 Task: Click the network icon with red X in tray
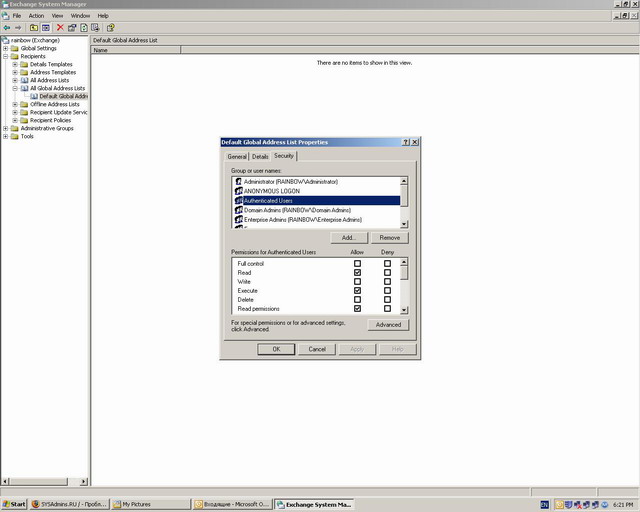578,505
